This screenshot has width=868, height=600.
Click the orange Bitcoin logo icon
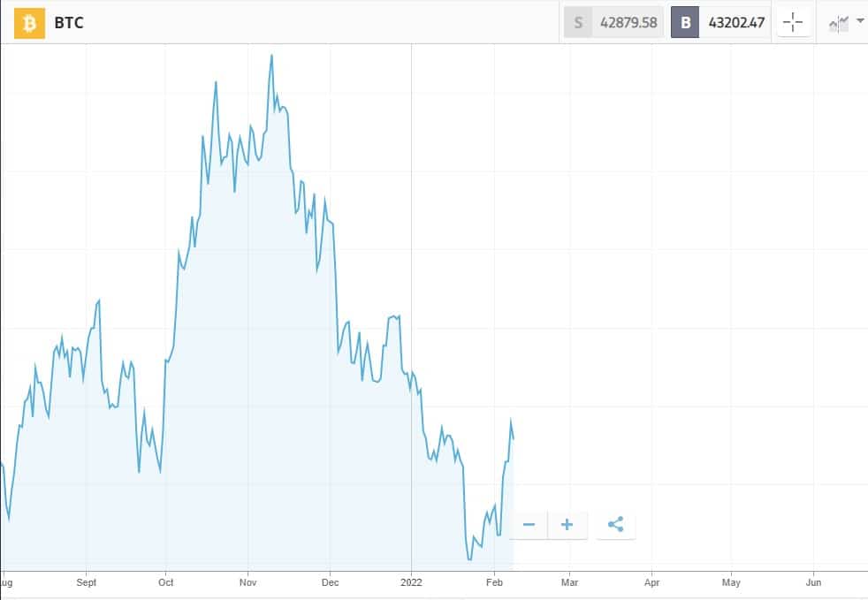click(x=29, y=23)
